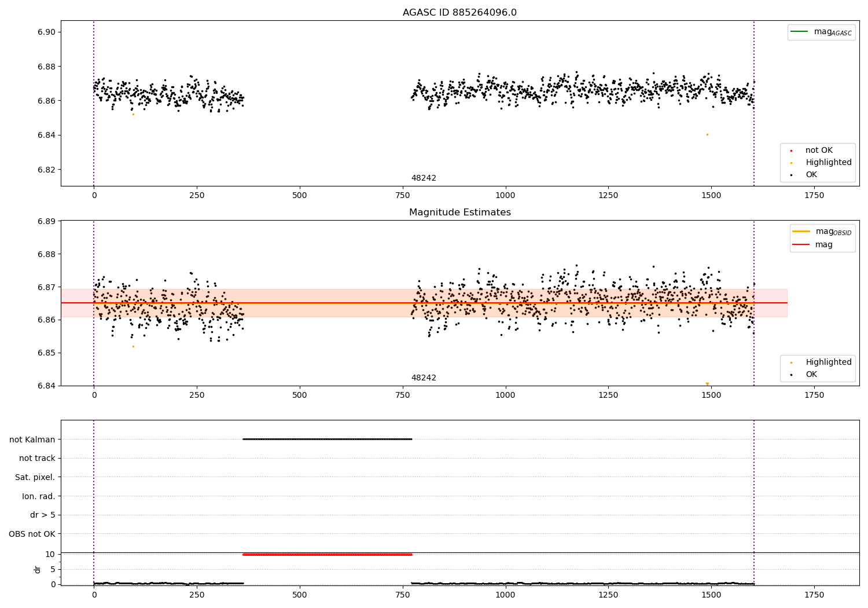Click the orange highlighted point near 6.85 in top plot
This screenshot has width=868, height=608.
[x=133, y=114]
